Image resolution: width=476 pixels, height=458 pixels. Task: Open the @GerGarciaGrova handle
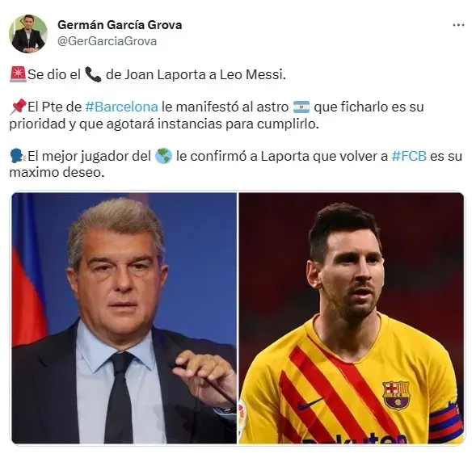coord(107,41)
